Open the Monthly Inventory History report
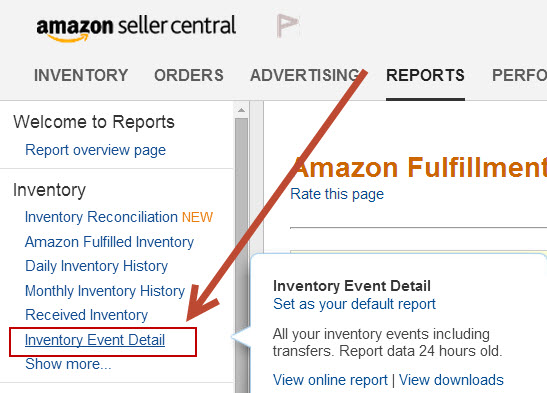The height and width of the screenshot is (393, 547). point(105,291)
